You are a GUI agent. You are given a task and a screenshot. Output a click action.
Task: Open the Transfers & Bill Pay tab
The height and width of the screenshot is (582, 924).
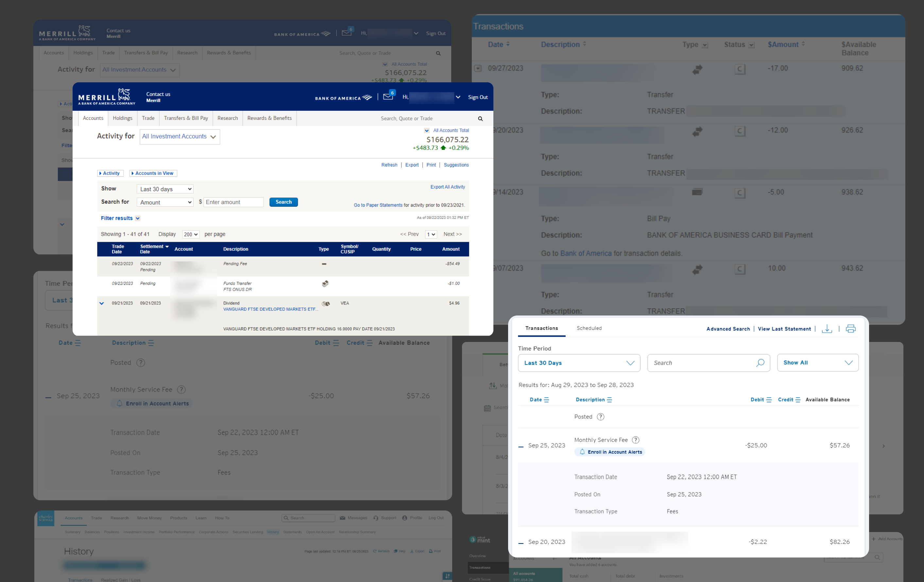point(186,118)
